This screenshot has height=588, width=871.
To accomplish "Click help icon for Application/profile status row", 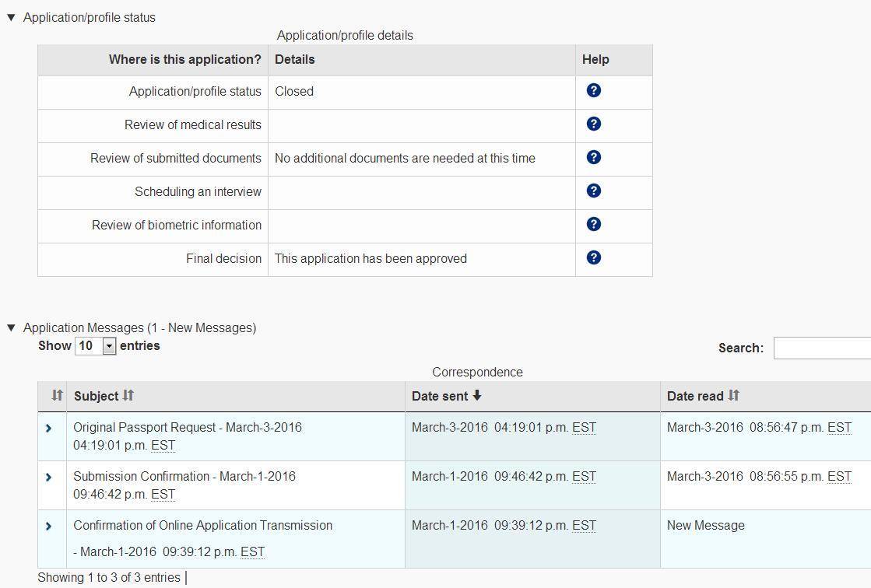I will tap(593, 90).
